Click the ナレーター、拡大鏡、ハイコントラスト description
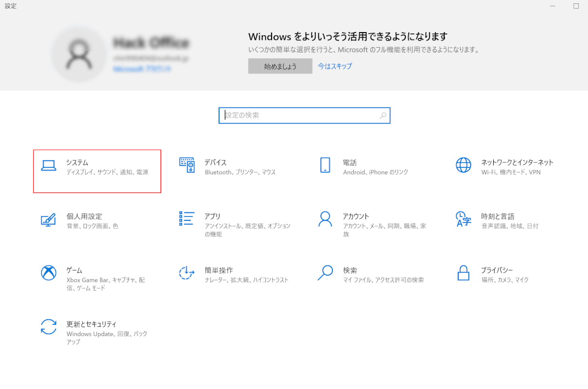Screen dimensions: 588x389 click(x=247, y=280)
